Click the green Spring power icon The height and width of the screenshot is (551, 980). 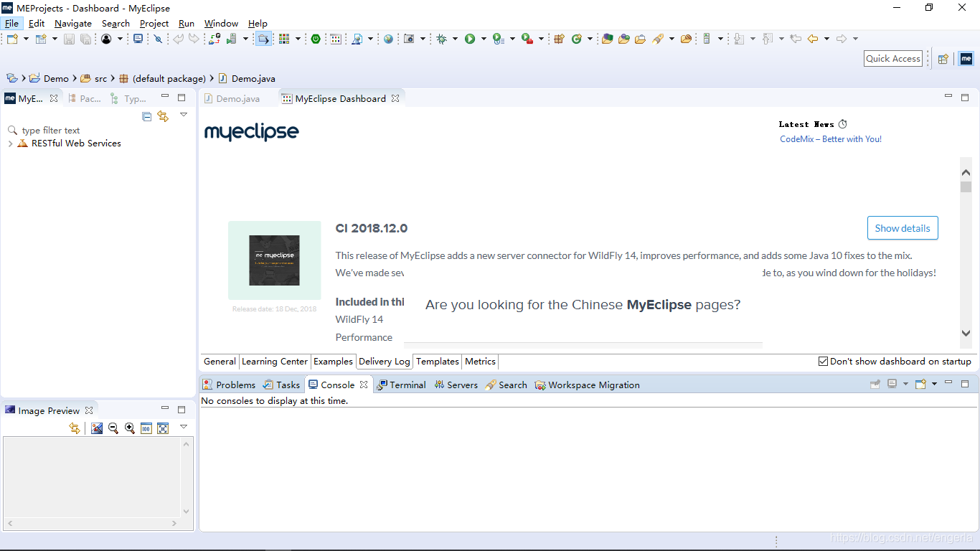(316, 39)
